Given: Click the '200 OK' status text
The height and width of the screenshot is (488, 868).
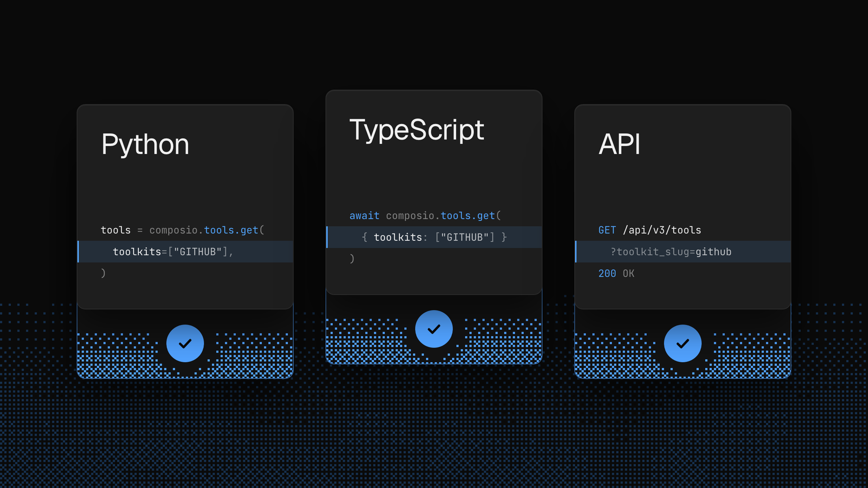Looking at the screenshot, I should 616,273.
